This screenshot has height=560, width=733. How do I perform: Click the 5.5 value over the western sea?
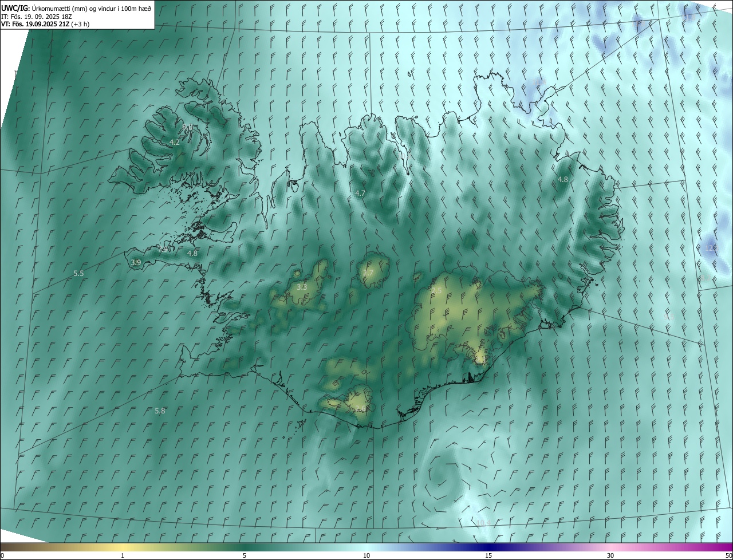click(78, 274)
